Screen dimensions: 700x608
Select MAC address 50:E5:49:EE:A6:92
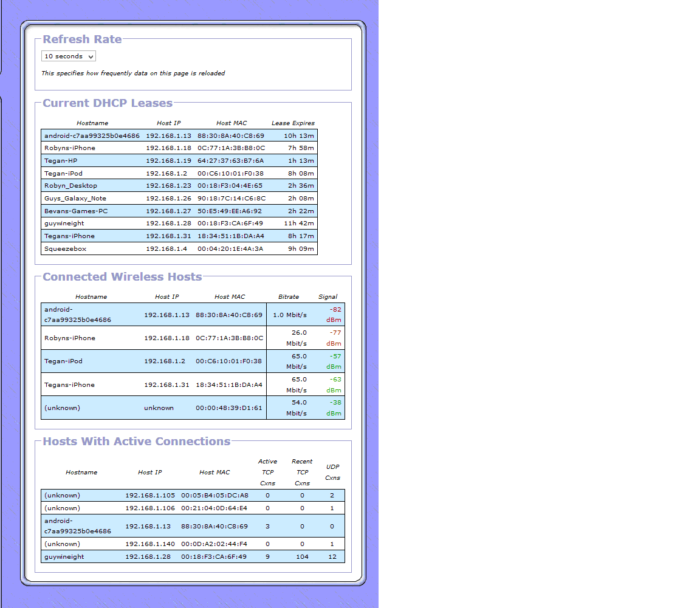point(230,211)
